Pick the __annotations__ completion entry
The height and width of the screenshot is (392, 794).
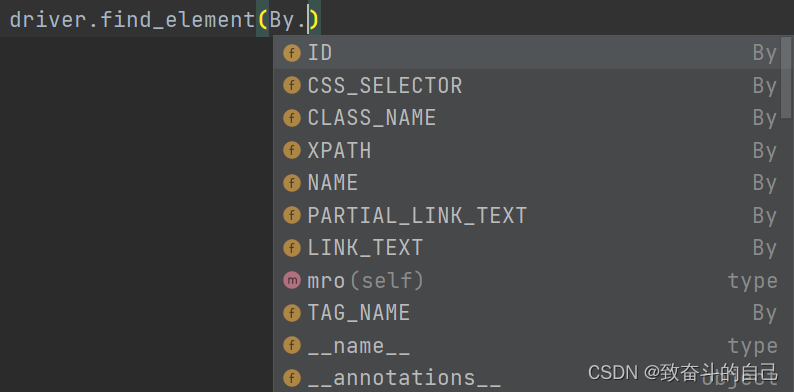527,377
